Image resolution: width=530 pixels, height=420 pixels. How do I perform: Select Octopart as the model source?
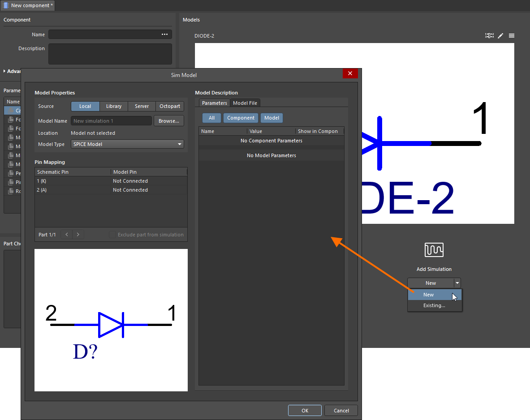pyautogui.click(x=170, y=106)
